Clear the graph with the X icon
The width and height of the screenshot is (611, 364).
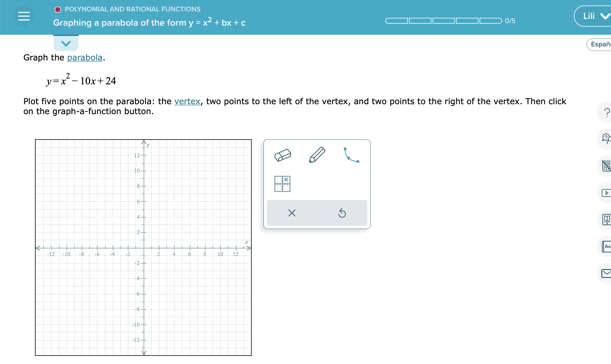(x=292, y=213)
